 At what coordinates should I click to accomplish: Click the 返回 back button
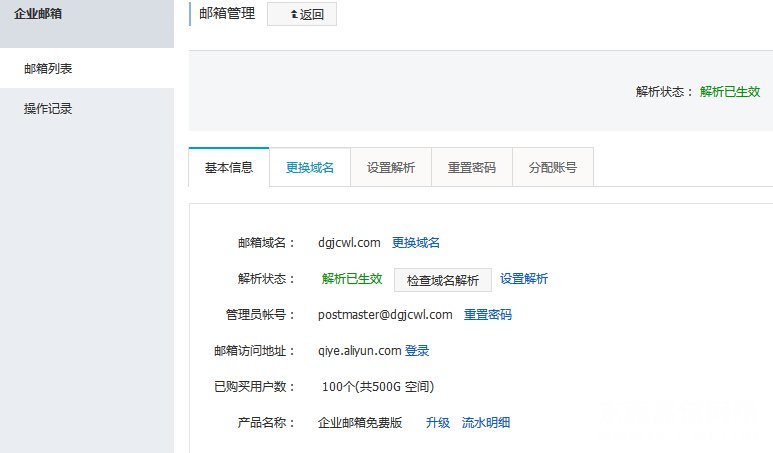click(302, 14)
